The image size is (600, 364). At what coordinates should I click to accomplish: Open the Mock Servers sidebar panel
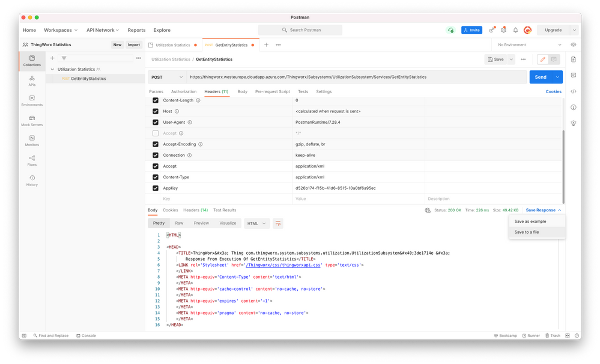tap(32, 121)
